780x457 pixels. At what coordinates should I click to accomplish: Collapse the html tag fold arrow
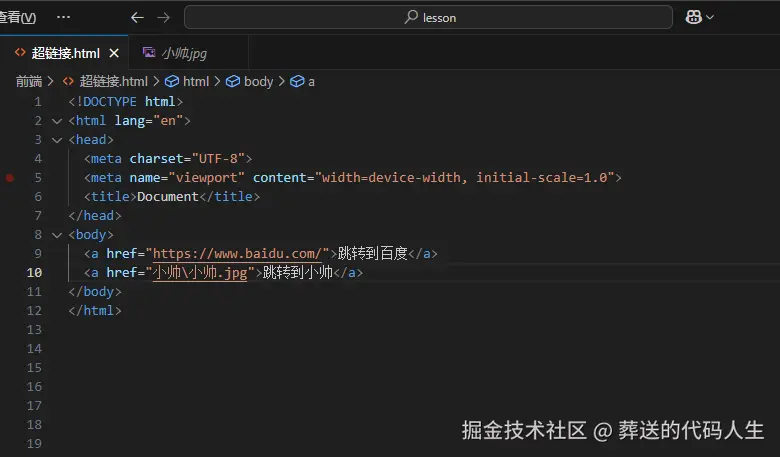tap(57, 121)
